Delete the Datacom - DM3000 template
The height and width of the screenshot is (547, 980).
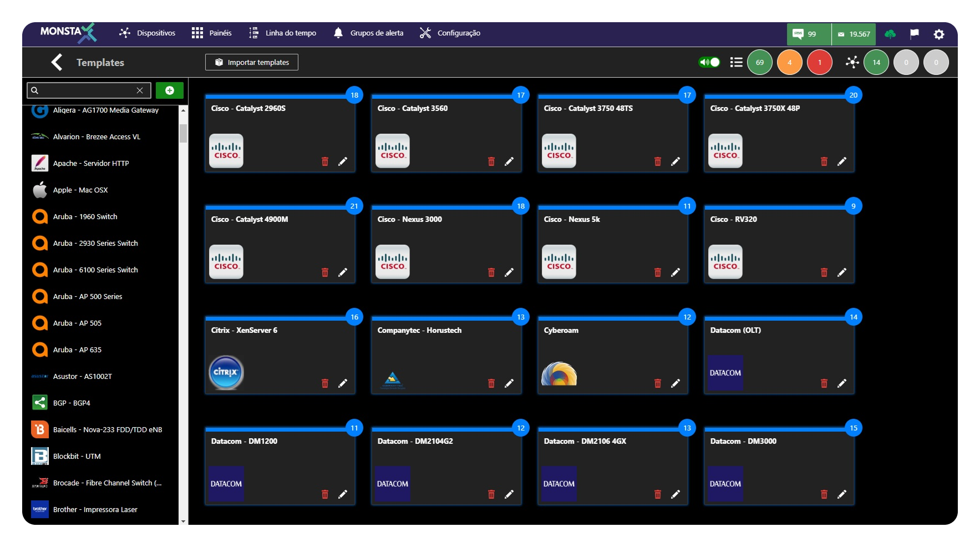(824, 494)
